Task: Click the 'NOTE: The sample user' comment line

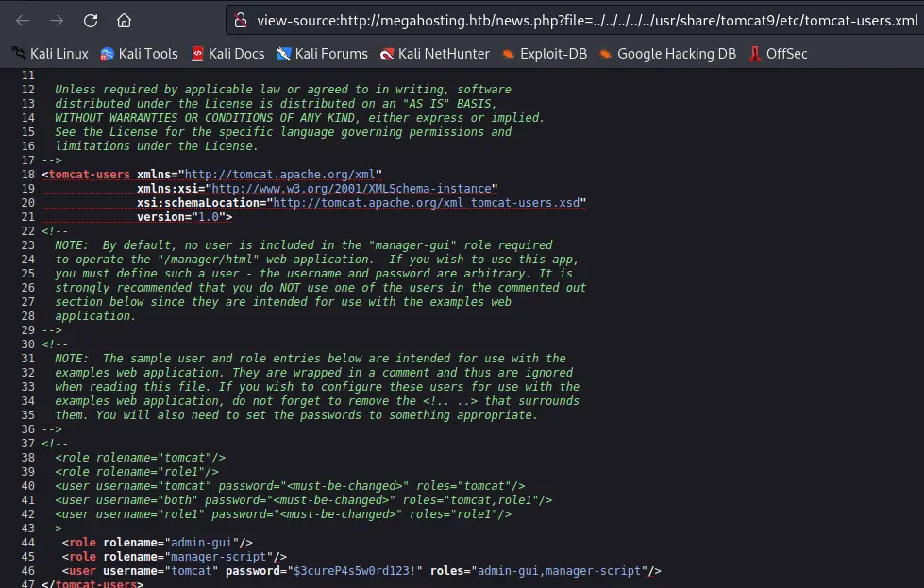Action: (310, 359)
